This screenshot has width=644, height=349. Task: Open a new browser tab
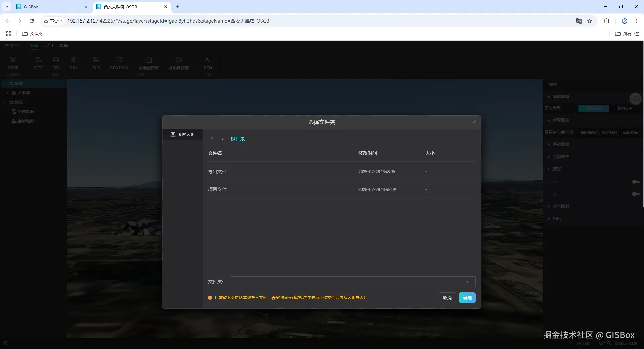[x=178, y=7]
